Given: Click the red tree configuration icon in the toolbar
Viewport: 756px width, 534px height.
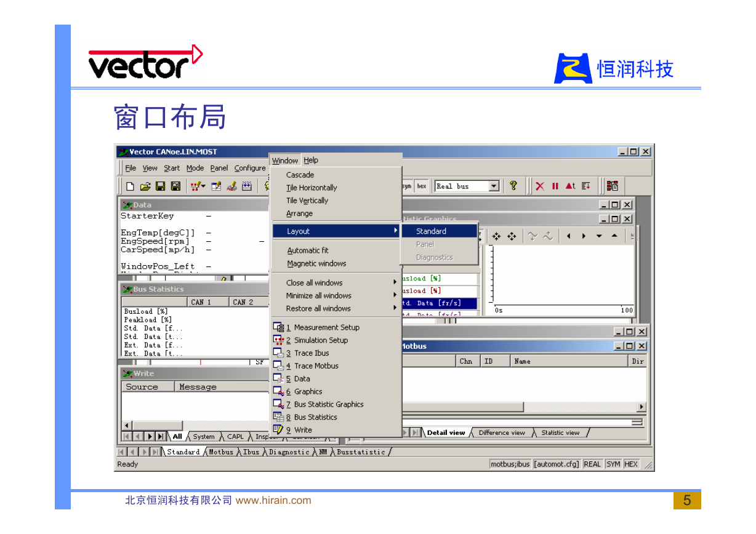Looking at the screenshot, I should coord(613,186).
